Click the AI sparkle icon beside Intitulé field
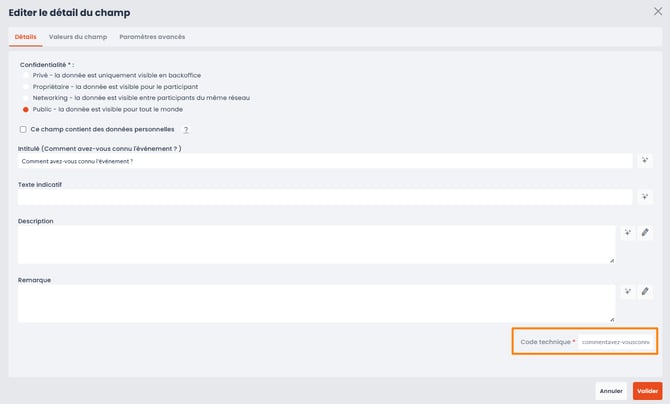The height and width of the screenshot is (404, 670). coord(645,161)
